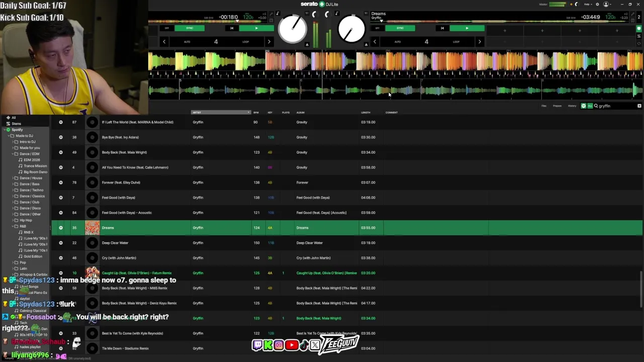Add first cue point on right deck
The image size is (644, 362).
[x=505, y=31]
